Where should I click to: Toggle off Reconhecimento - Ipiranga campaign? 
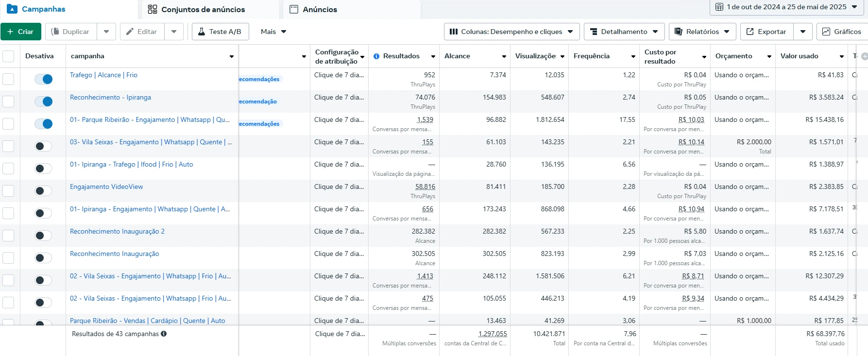pyautogui.click(x=43, y=102)
